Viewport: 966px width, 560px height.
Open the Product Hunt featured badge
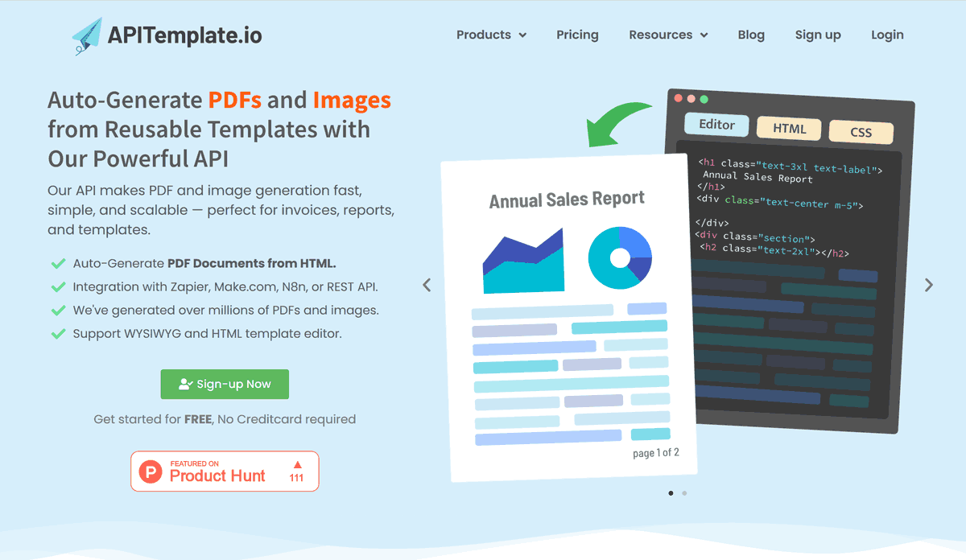click(x=225, y=471)
